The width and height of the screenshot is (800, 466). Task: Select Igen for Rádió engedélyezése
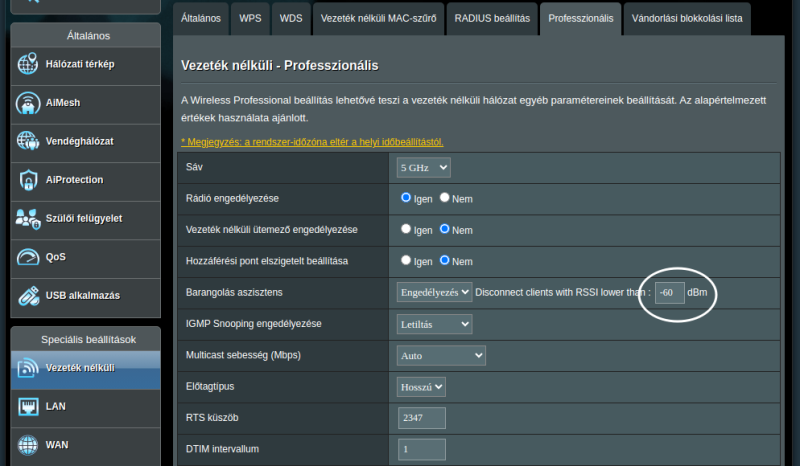406,198
